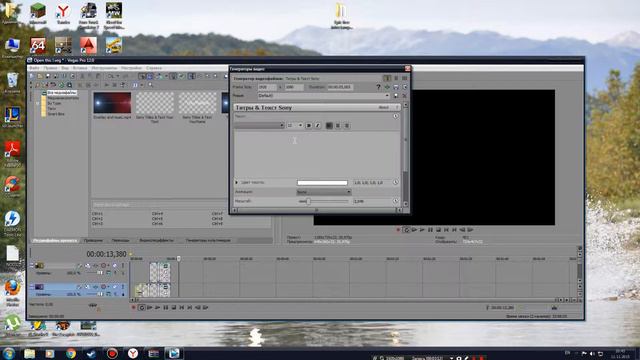Select center text alignment button
Image resolution: width=640 pixels, height=360 pixels.
coord(338,125)
